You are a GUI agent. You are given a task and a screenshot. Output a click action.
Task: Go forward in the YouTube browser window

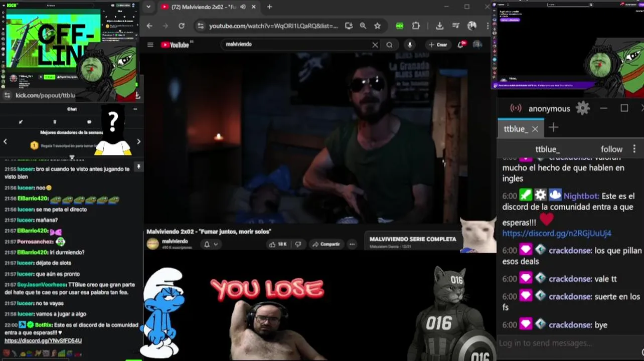166,26
